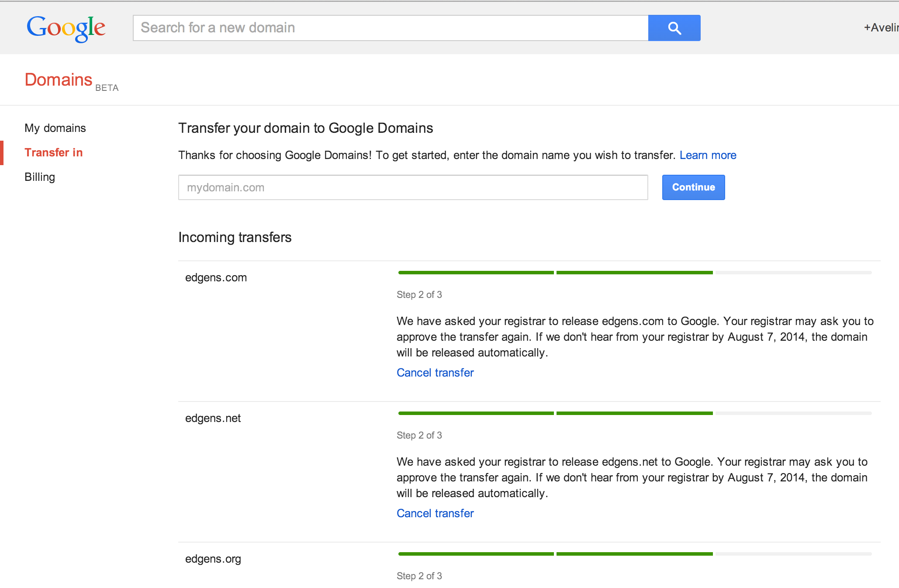
Task: Click edgens.org transfer progress bar
Action: (x=635, y=554)
